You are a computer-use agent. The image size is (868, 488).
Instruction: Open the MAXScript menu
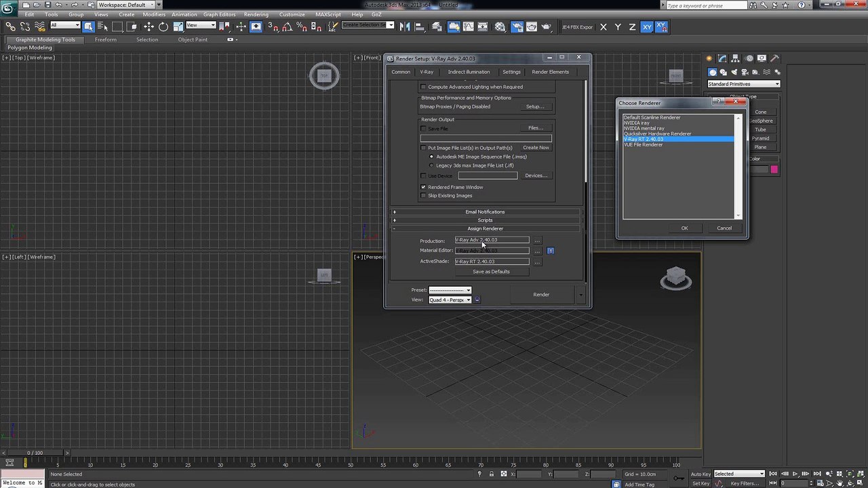click(x=328, y=14)
